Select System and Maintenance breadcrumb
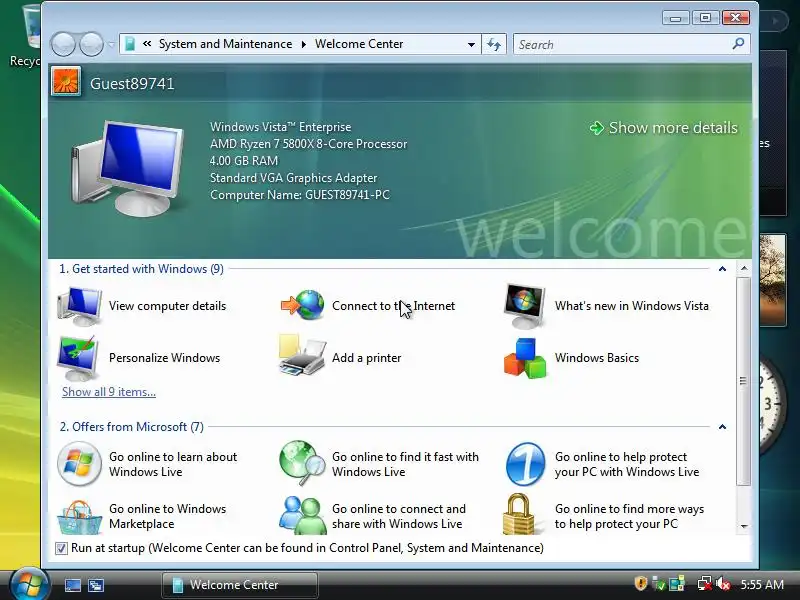Viewport: 800px width, 600px height. click(225, 44)
